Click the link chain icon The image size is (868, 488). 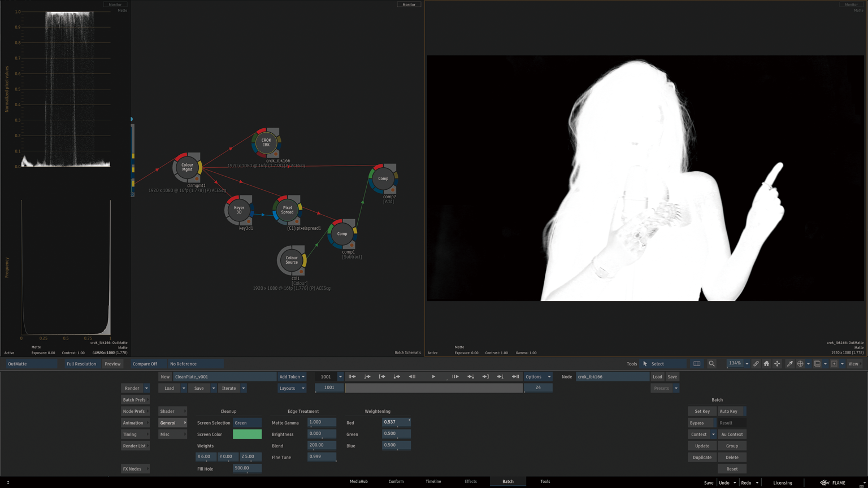tap(756, 364)
